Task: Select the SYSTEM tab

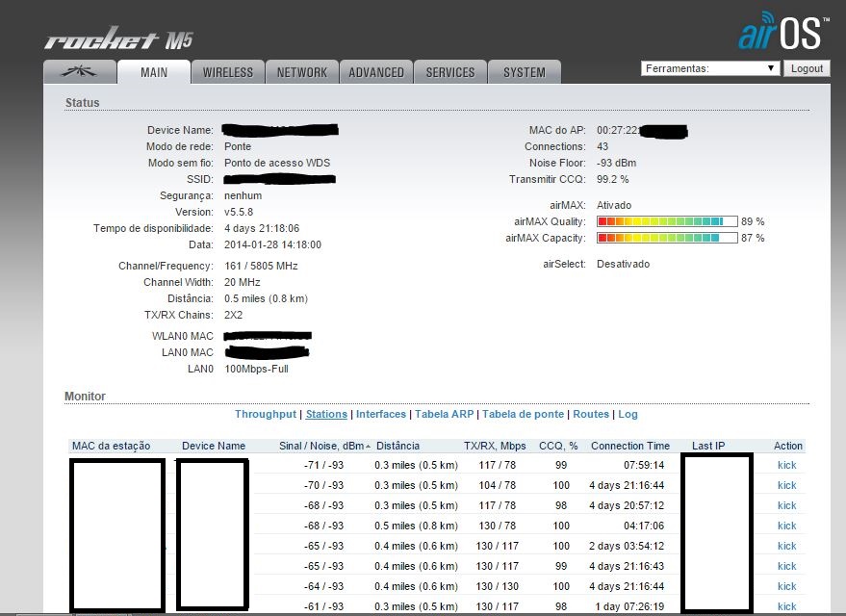Action: (x=524, y=72)
